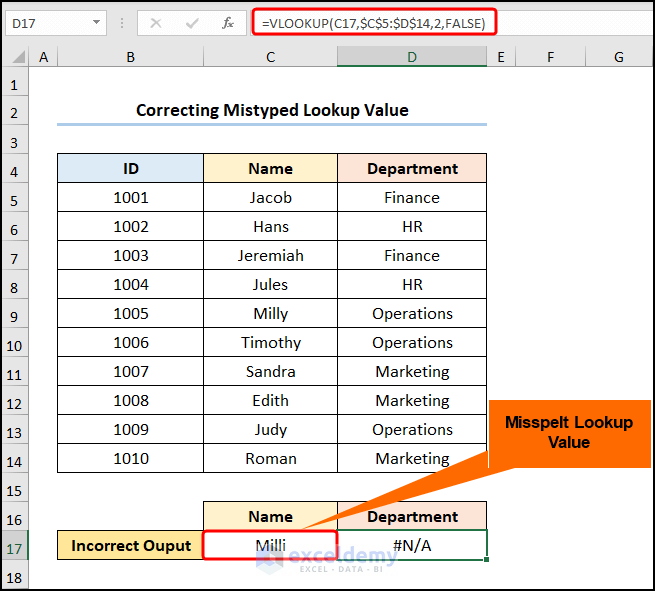Select the lookup cell containing Milli
Screen dimensions: 655x591
(x=270, y=545)
